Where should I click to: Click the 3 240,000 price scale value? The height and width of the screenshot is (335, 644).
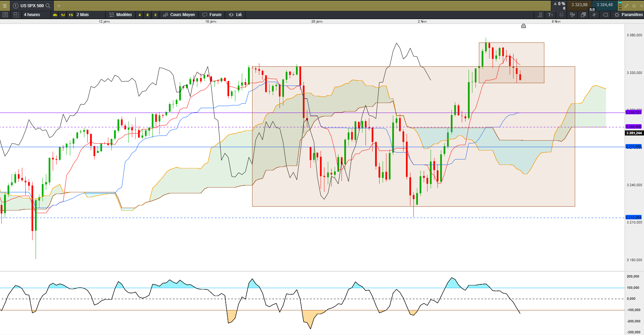[634, 185]
